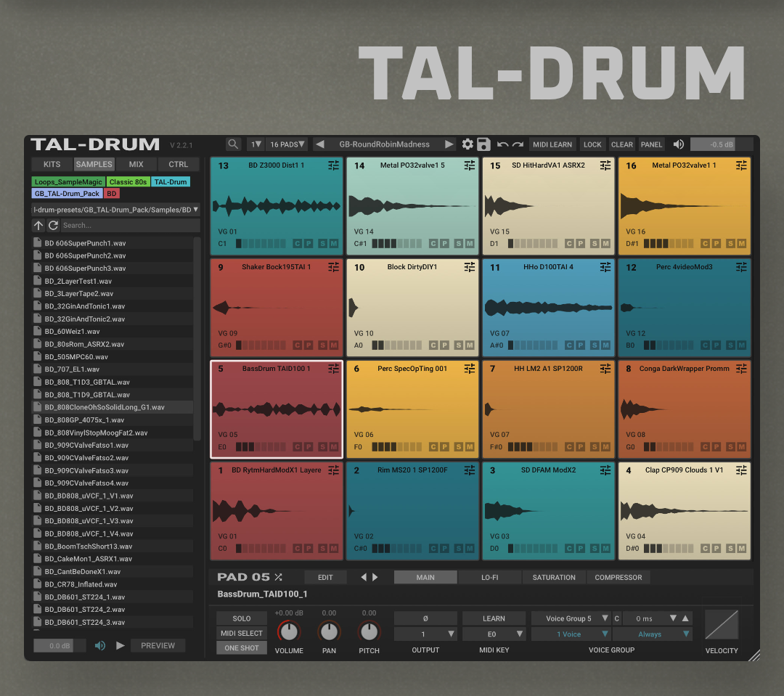Open the preset search magnifier icon
Viewport: 784px width, 696px height.
pyautogui.click(x=233, y=144)
